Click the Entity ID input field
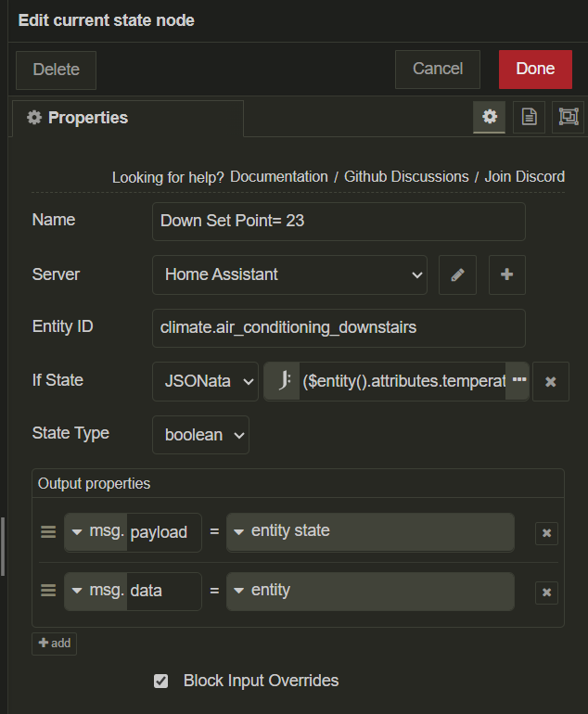The height and width of the screenshot is (714, 588). [339, 327]
